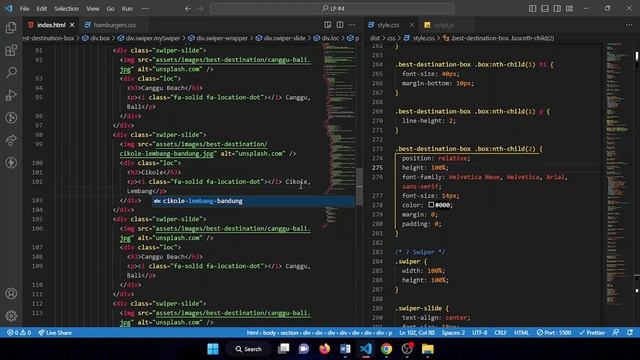640x360 pixels.
Task: Show errors and warnings in status bar
Action: point(19,333)
